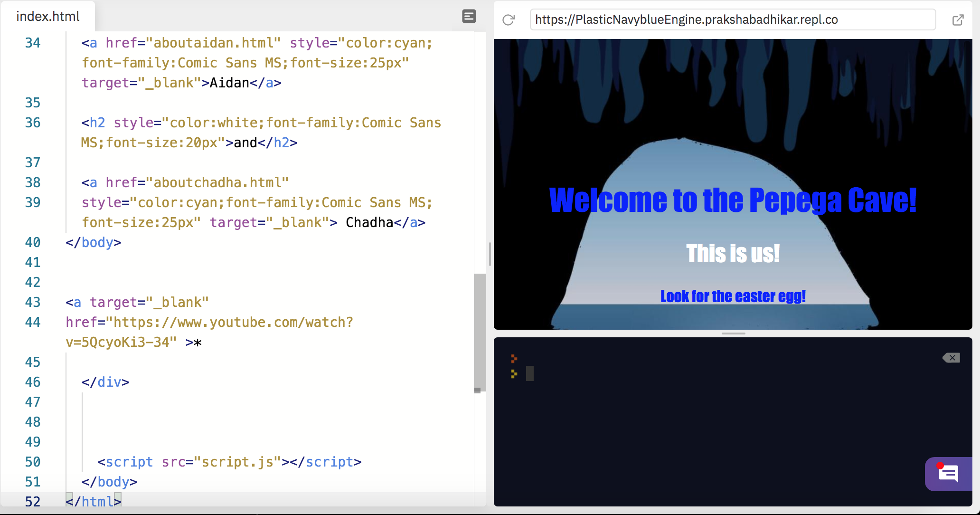
Task: Open the purple chat bubble widget
Action: (x=948, y=474)
